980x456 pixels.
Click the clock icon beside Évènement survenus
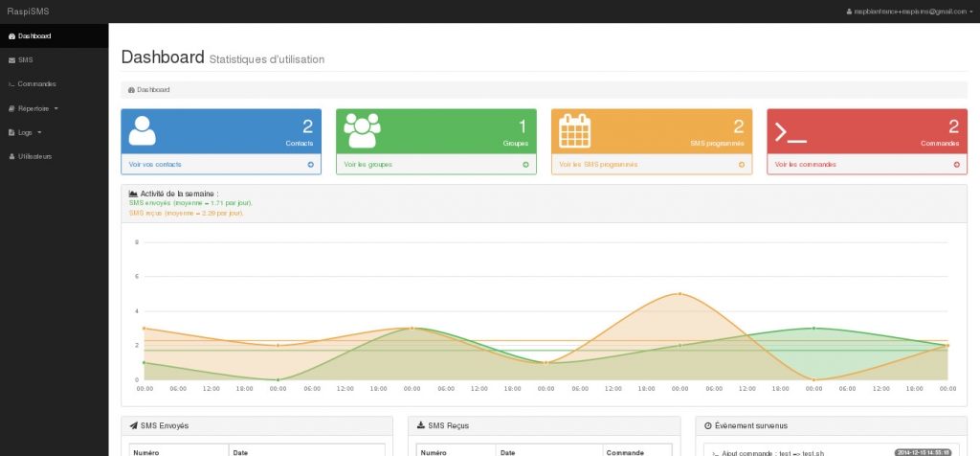[708, 425]
